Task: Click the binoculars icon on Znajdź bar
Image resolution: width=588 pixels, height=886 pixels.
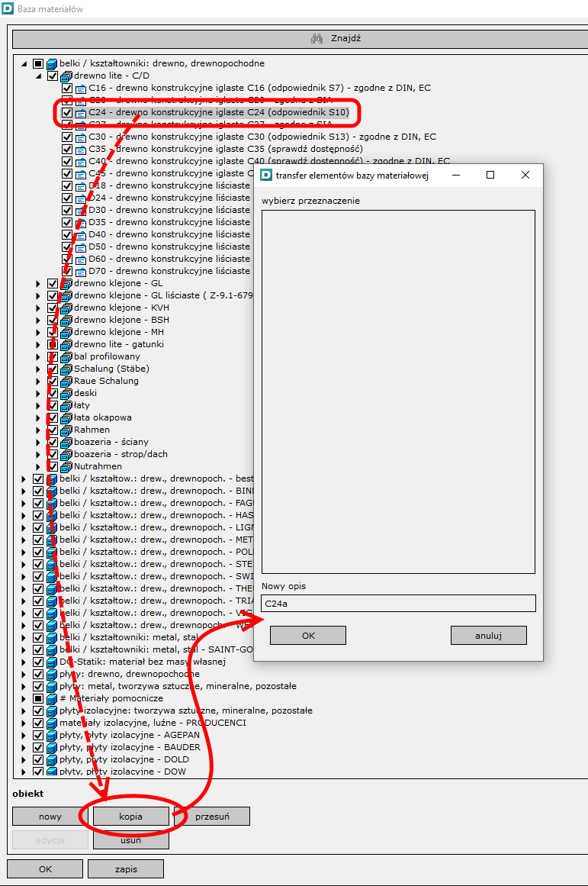Action: tap(317, 39)
